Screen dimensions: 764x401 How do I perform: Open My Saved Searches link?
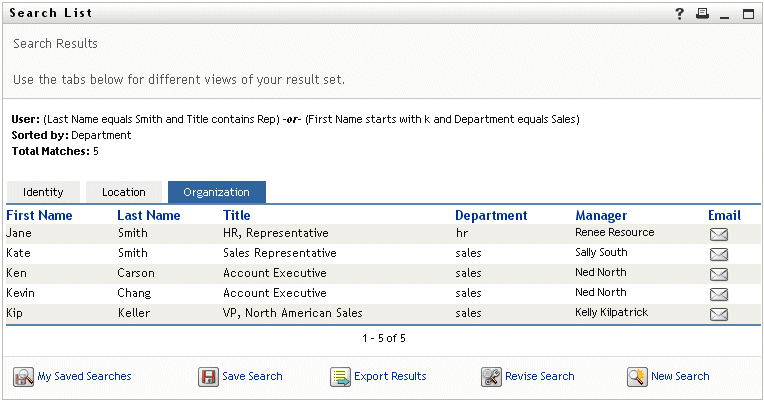(84, 377)
